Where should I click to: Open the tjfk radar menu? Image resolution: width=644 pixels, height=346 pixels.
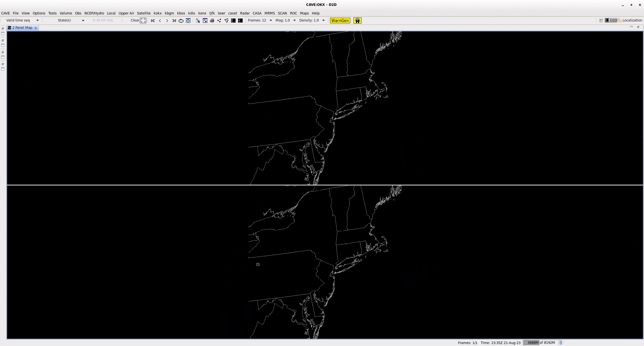coord(212,13)
